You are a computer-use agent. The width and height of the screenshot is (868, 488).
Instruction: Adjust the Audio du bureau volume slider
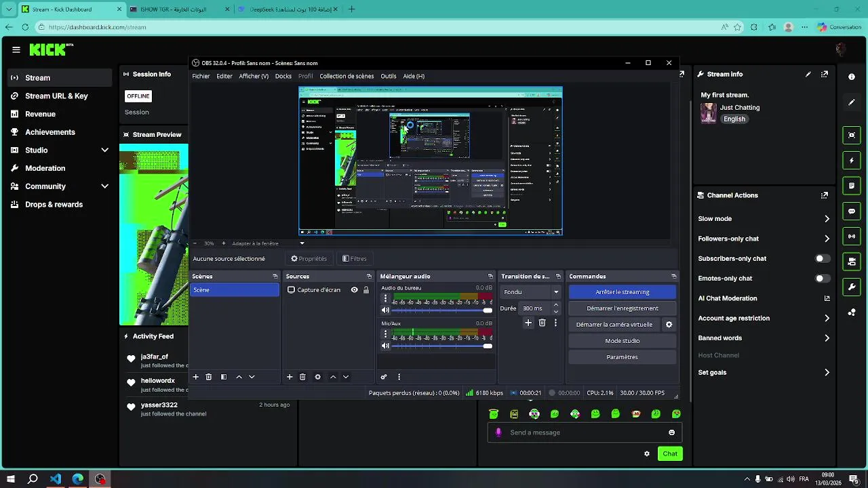(x=442, y=310)
